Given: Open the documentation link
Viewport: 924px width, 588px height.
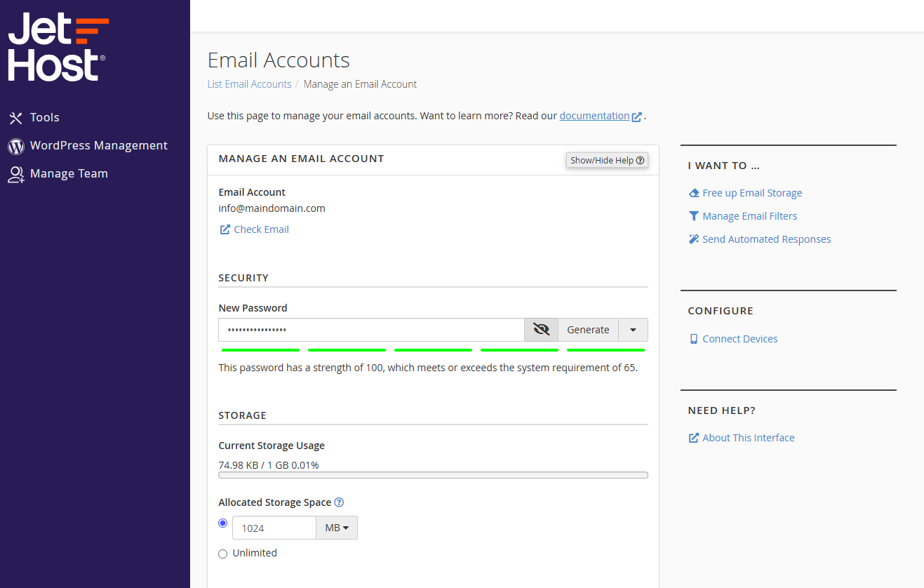Looking at the screenshot, I should tap(594, 116).
